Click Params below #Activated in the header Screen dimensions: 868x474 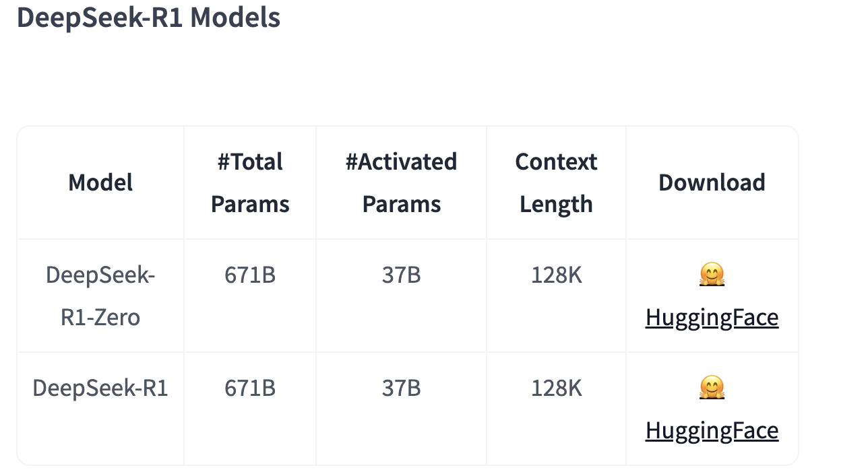(x=401, y=204)
